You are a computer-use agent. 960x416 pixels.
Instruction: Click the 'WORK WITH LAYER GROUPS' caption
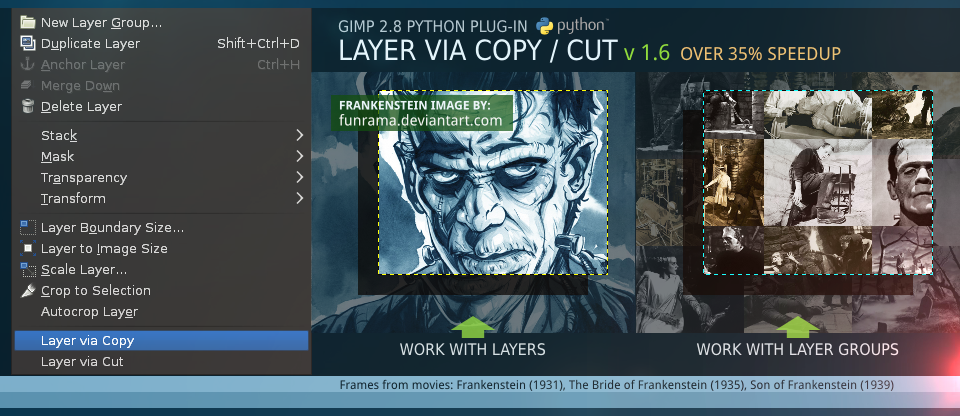[798, 350]
